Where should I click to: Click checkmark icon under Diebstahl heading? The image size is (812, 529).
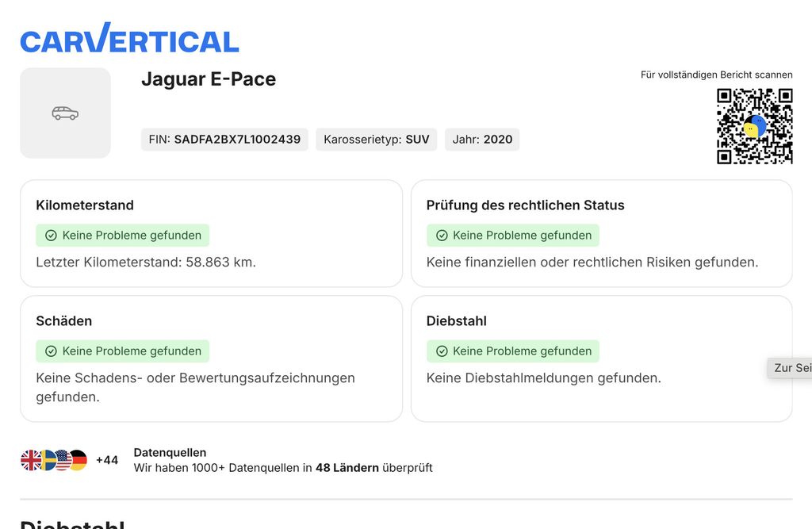(x=442, y=351)
